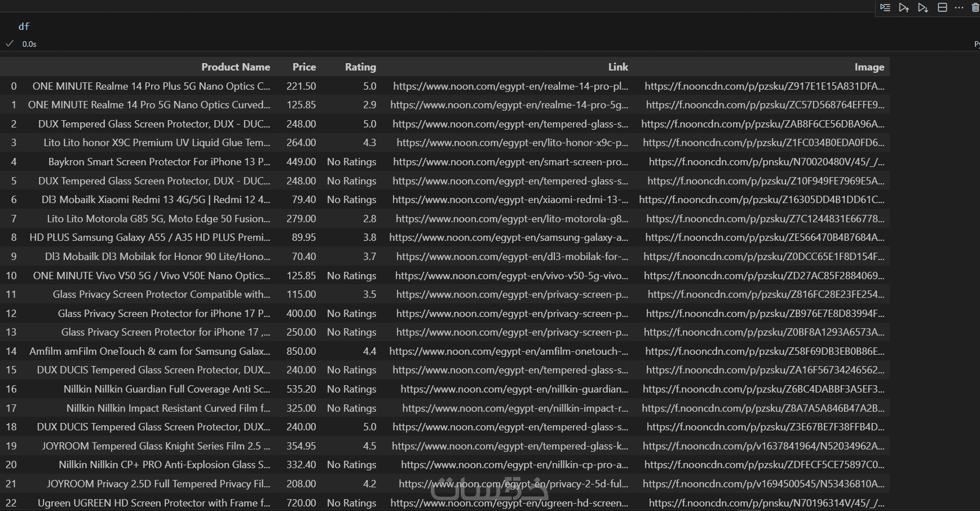Click the noon link ending 'amfilm-onetouch-...'
Screen dimensions: 980x511
[x=509, y=351]
